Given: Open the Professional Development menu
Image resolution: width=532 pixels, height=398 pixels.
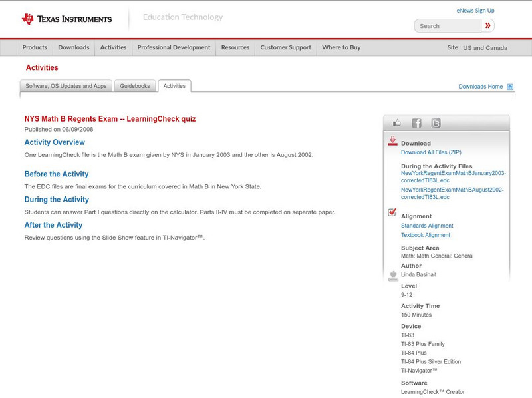Looking at the screenshot, I should point(174,47).
